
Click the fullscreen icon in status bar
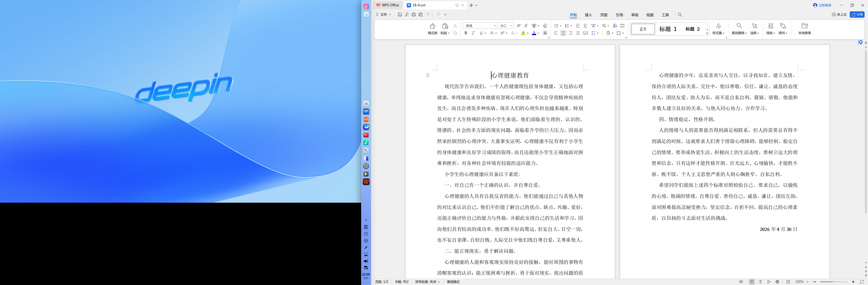pos(862,282)
